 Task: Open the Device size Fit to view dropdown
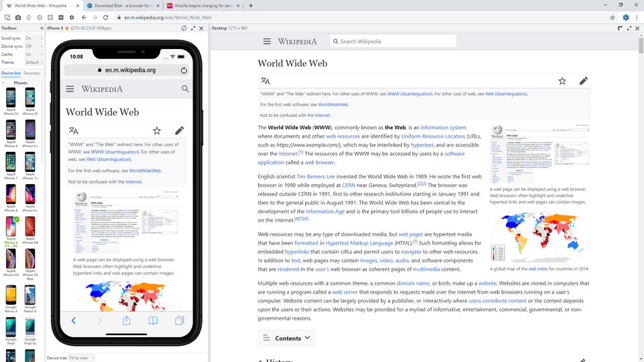80,358
